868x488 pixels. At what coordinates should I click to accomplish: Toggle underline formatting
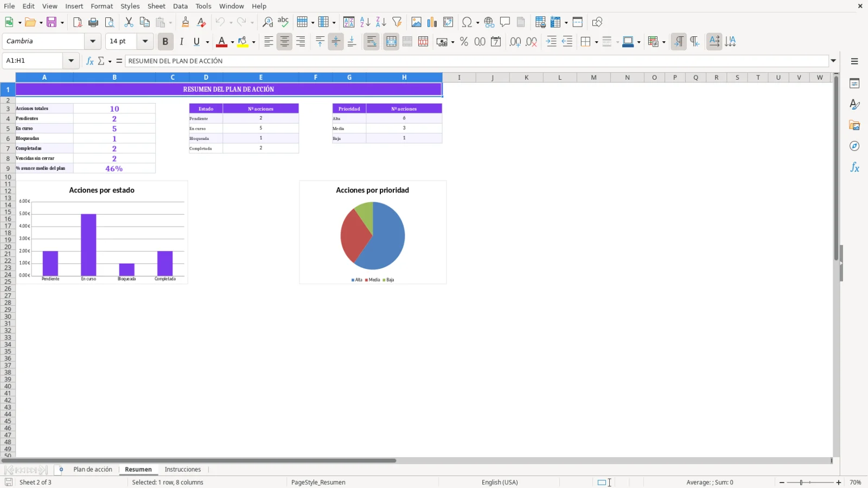point(197,42)
